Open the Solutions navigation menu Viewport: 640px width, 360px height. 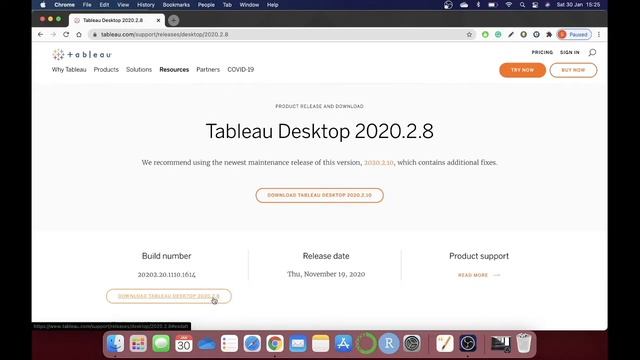click(x=139, y=70)
